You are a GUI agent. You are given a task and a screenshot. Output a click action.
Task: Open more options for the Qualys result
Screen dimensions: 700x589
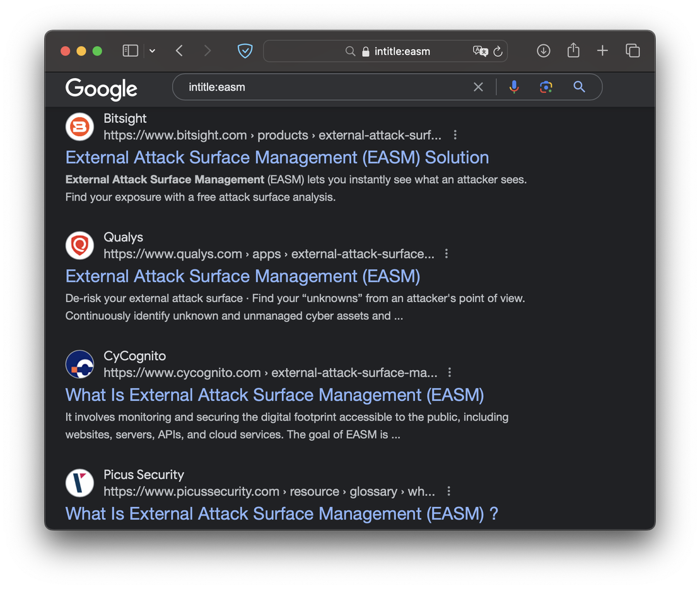coord(446,254)
